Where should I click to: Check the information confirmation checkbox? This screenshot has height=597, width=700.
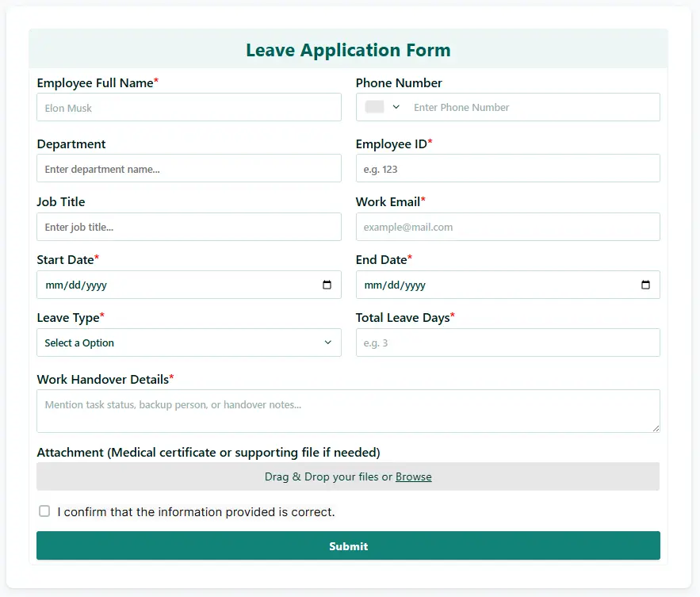[x=44, y=511]
